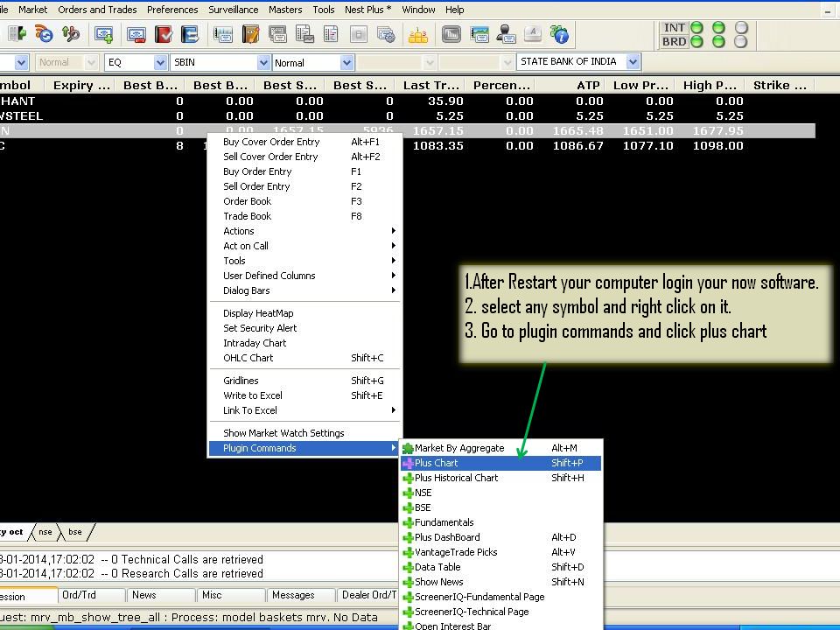Open the EQ series dropdown
Screen dimensions: 840x630
click(160, 63)
